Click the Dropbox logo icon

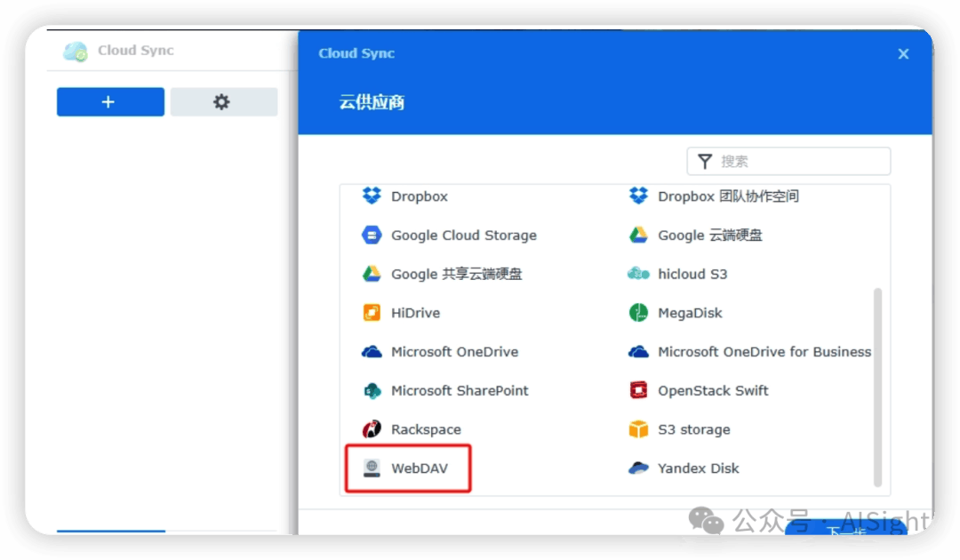pyautogui.click(x=372, y=196)
